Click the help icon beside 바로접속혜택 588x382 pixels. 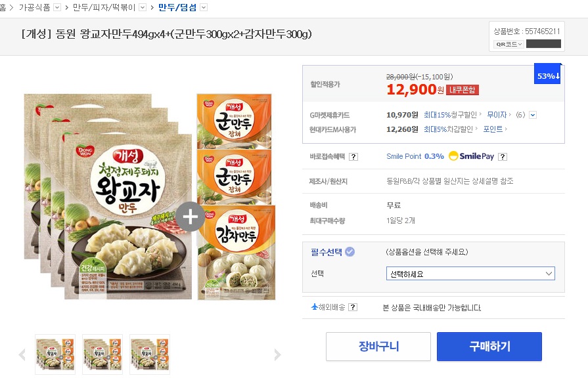click(x=353, y=157)
